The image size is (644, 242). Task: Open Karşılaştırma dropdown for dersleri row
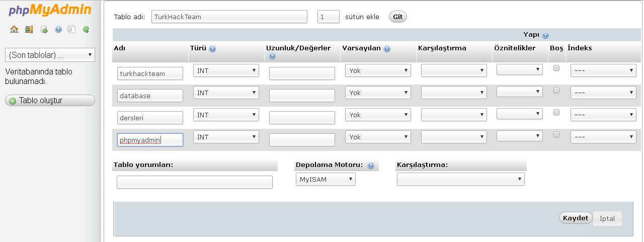tap(454, 115)
